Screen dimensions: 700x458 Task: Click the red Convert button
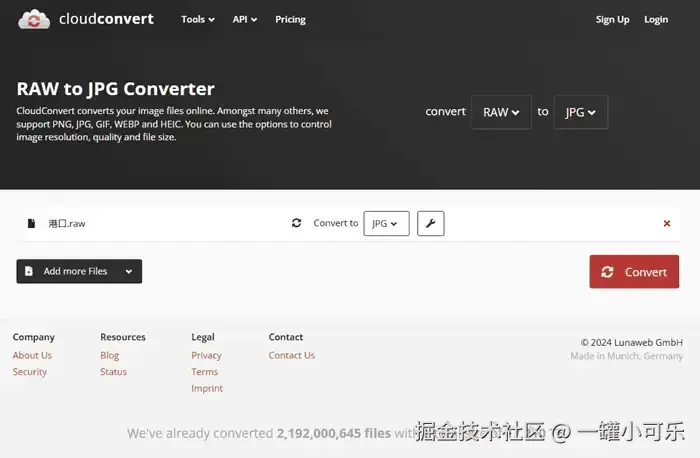pos(634,272)
